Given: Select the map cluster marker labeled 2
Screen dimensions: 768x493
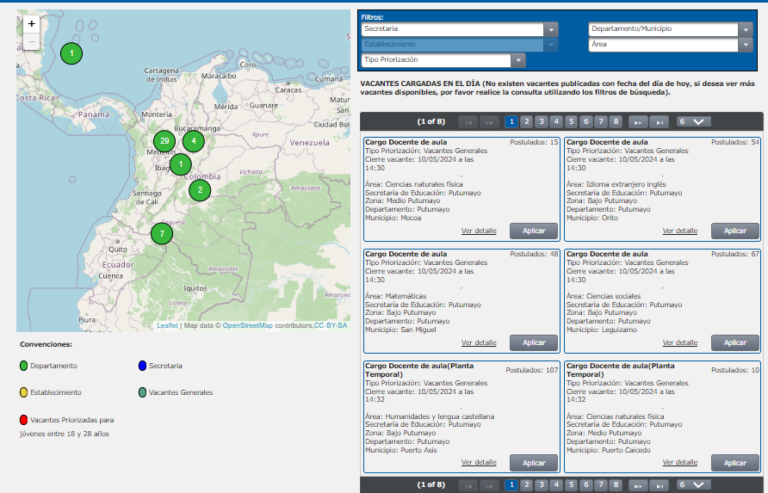Looking at the screenshot, I should (200, 189).
